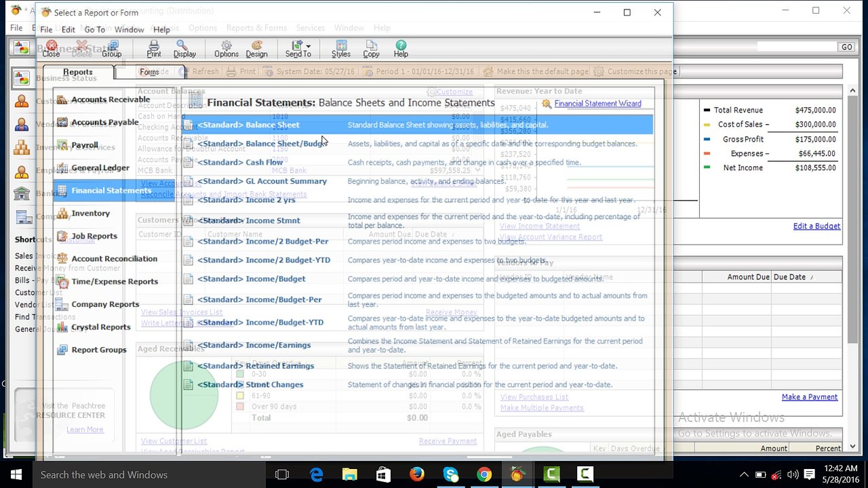
Task: Switch to the Forms tab
Action: [149, 72]
